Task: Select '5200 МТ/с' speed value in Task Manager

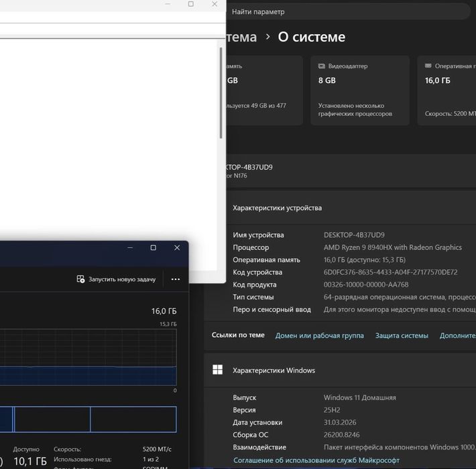Action: click(x=157, y=449)
